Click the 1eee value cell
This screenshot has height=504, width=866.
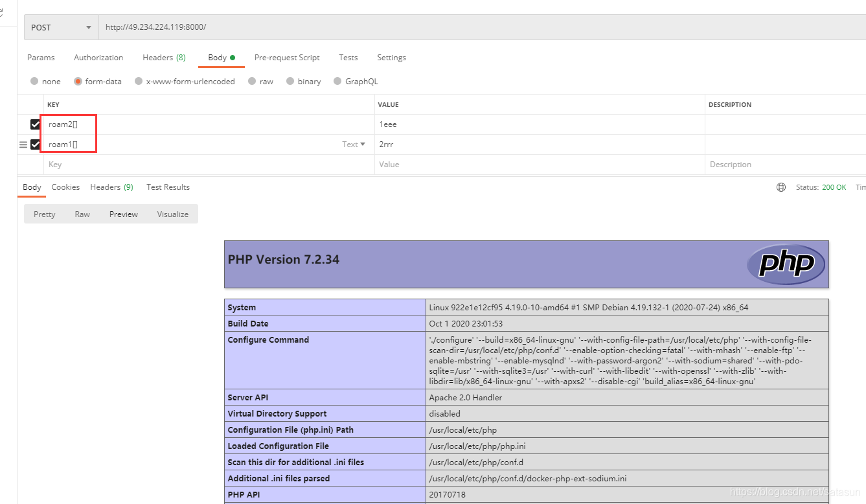tap(540, 124)
